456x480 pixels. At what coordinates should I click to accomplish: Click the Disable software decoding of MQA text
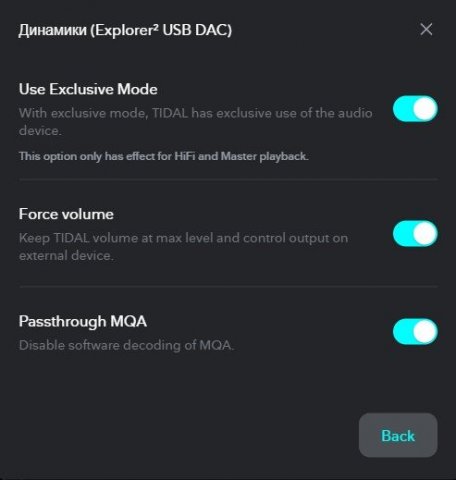point(126,345)
